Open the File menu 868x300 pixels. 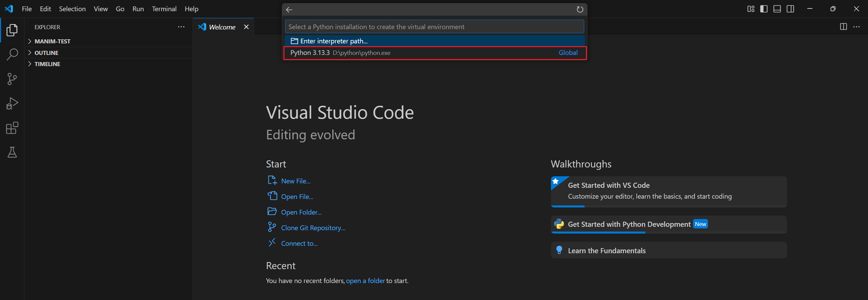tap(27, 9)
